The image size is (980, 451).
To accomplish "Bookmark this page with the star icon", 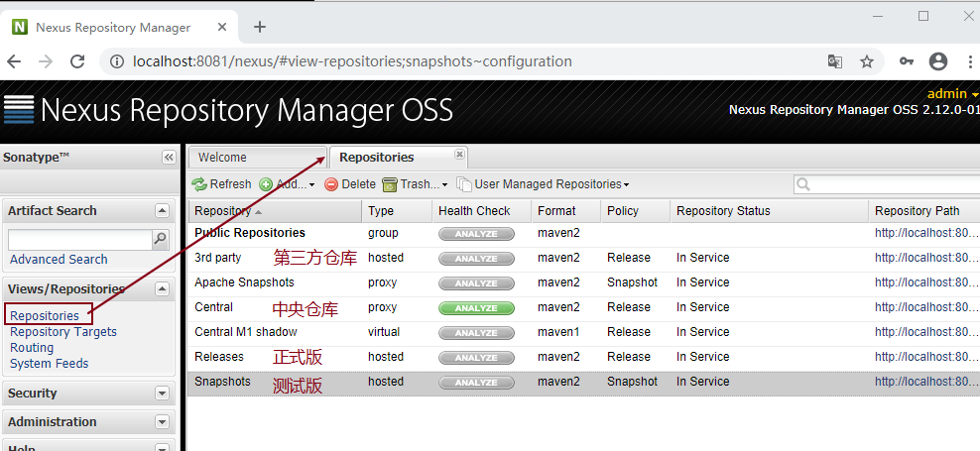I will 866,61.
